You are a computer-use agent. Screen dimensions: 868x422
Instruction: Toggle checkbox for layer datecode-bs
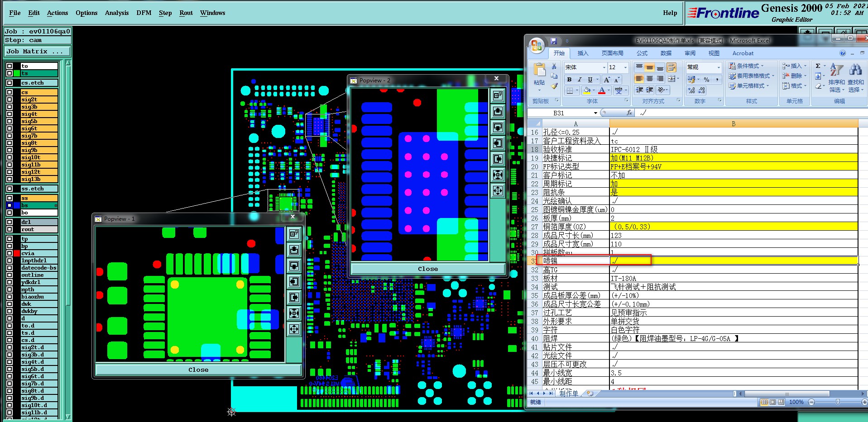click(10, 268)
